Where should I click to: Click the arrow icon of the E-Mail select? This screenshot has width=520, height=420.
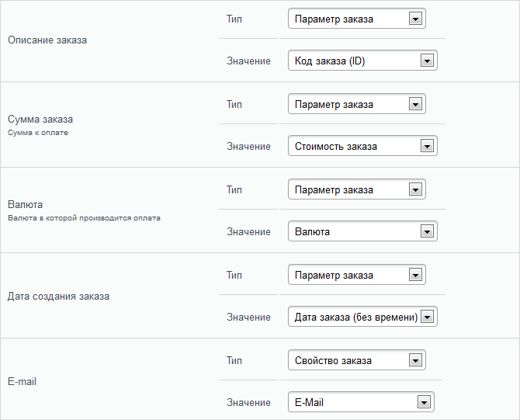click(424, 402)
